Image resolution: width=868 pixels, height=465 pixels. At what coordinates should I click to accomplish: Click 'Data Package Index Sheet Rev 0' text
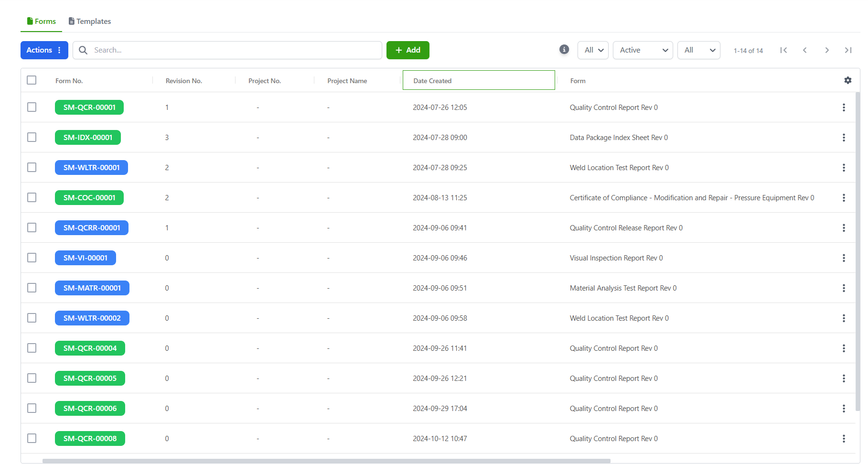[619, 138]
